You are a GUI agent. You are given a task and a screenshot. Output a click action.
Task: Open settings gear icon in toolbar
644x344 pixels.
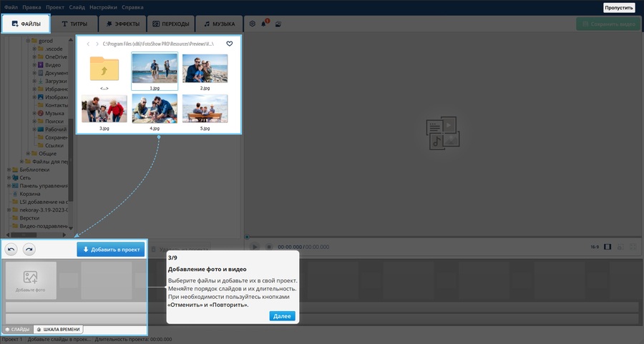pos(252,24)
